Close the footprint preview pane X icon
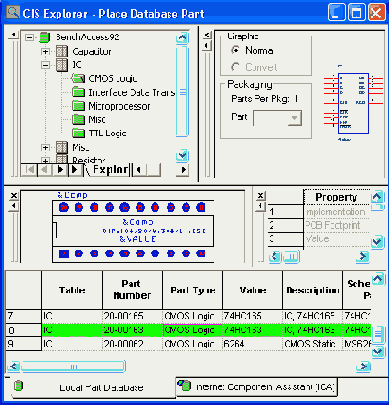 (x=14, y=196)
